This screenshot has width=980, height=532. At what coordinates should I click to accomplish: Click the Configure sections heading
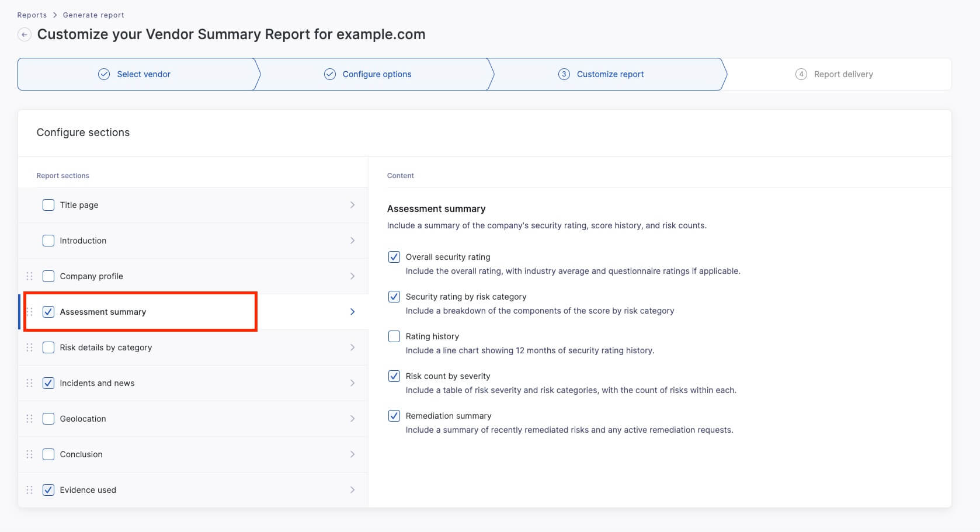point(83,133)
